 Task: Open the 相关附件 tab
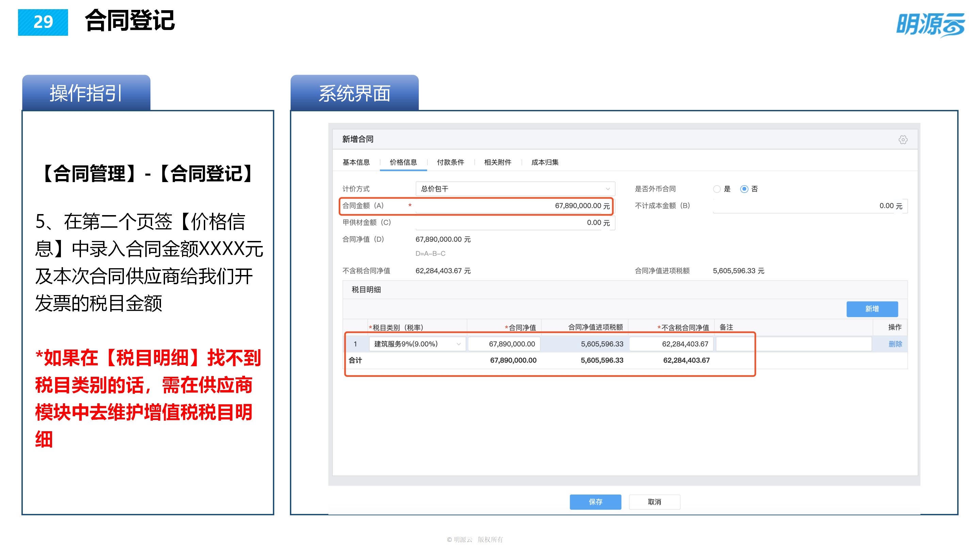[497, 162]
